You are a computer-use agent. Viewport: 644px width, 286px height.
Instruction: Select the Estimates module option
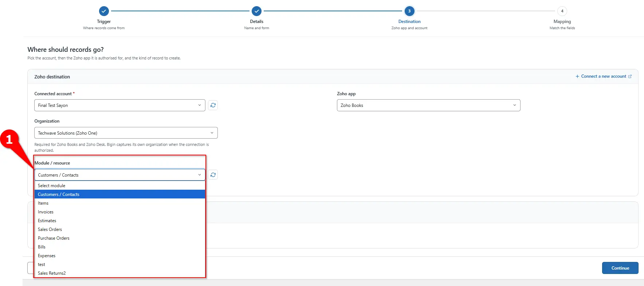tap(120, 221)
